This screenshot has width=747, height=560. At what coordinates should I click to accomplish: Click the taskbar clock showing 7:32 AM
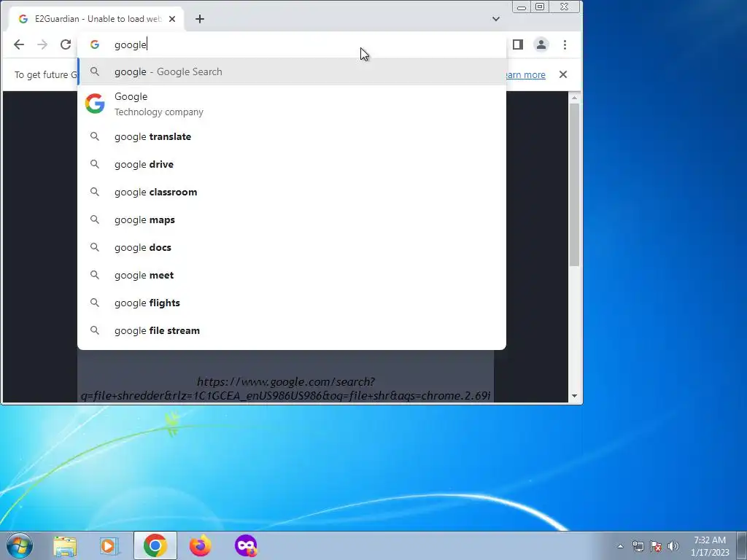click(x=710, y=546)
